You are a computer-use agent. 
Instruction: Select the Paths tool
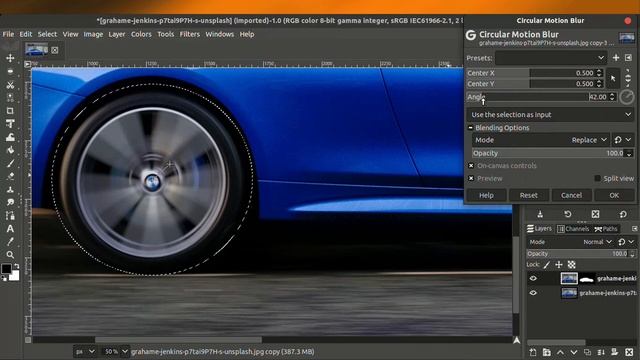coord(10,216)
